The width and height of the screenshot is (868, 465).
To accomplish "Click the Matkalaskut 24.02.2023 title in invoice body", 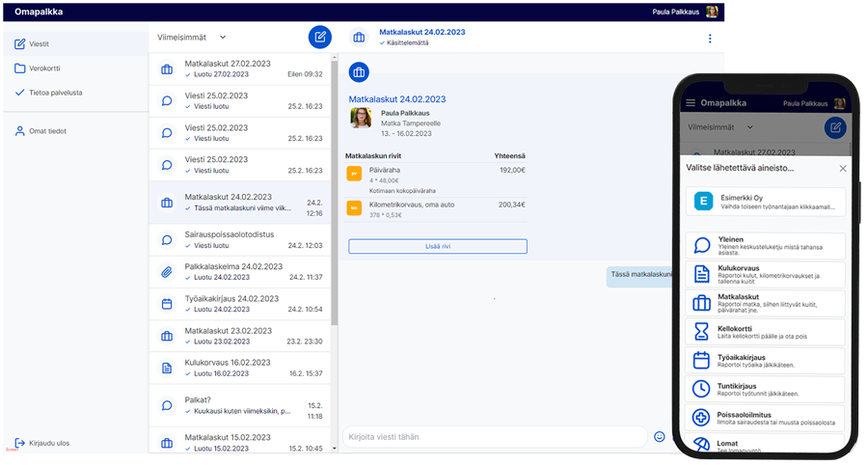I will tap(397, 99).
